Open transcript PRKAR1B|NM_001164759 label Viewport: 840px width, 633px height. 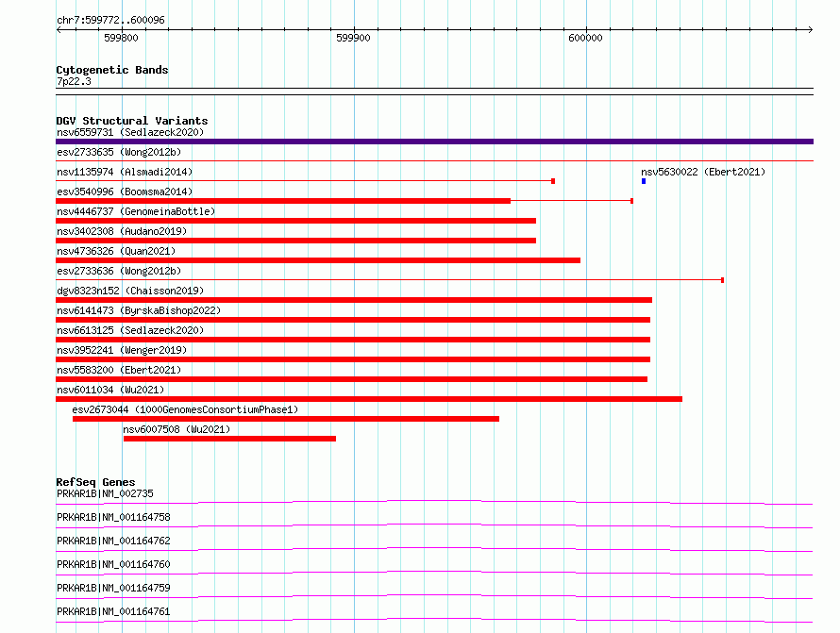click(x=113, y=588)
